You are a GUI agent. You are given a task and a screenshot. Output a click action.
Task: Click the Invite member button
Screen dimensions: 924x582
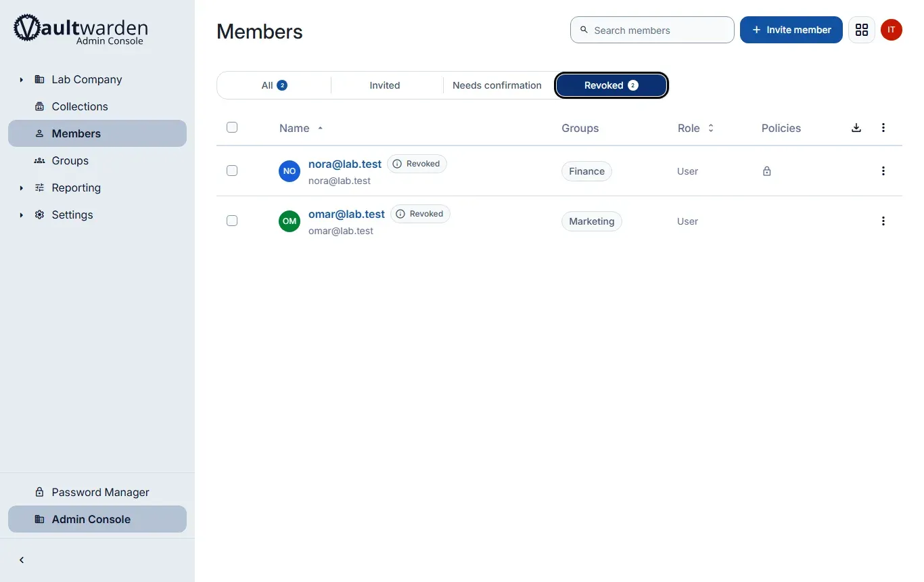pyautogui.click(x=791, y=30)
